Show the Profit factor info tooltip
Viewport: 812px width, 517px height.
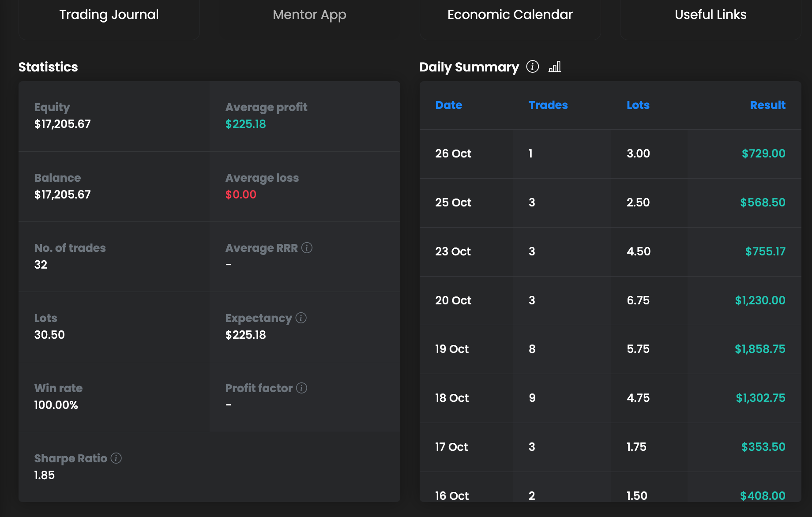click(x=302, y=388)
